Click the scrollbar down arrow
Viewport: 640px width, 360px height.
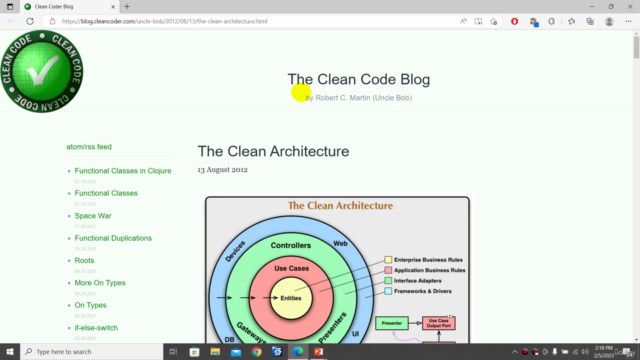coord(636,340)
